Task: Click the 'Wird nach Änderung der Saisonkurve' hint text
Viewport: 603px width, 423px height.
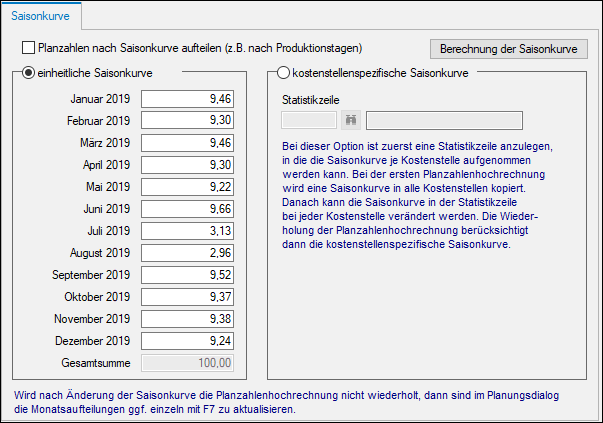Action: click(x=287, y=402)
